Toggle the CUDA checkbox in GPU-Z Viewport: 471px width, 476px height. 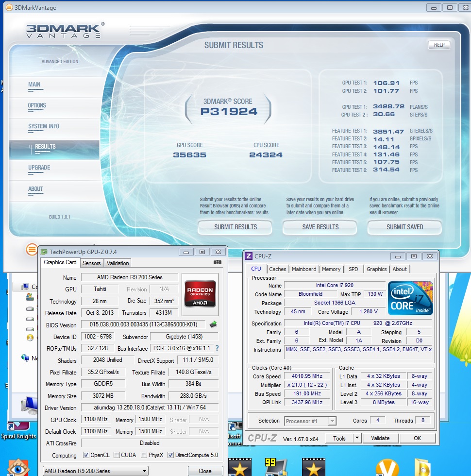coord(117,455)
